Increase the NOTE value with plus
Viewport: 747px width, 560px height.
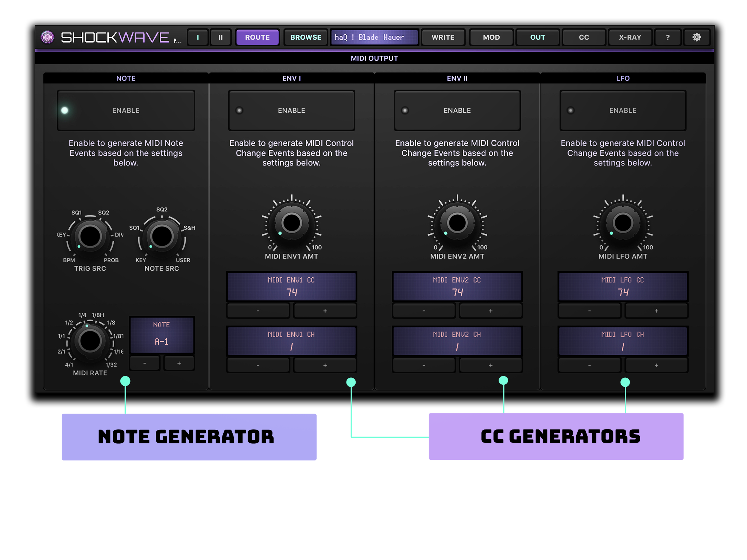pyautogui.click(x=179, y=363)
